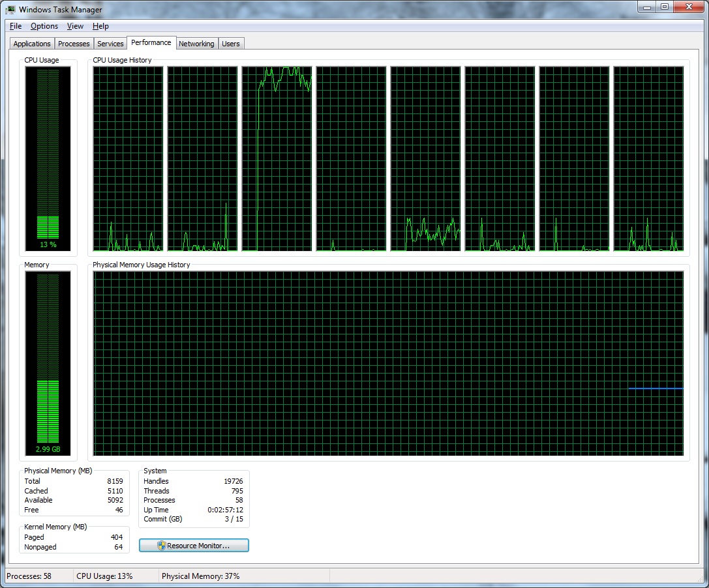Screen dimensions: 709x588
Task: Click the Memory 2.99 GB meter
Action: [x=48, y=363]
